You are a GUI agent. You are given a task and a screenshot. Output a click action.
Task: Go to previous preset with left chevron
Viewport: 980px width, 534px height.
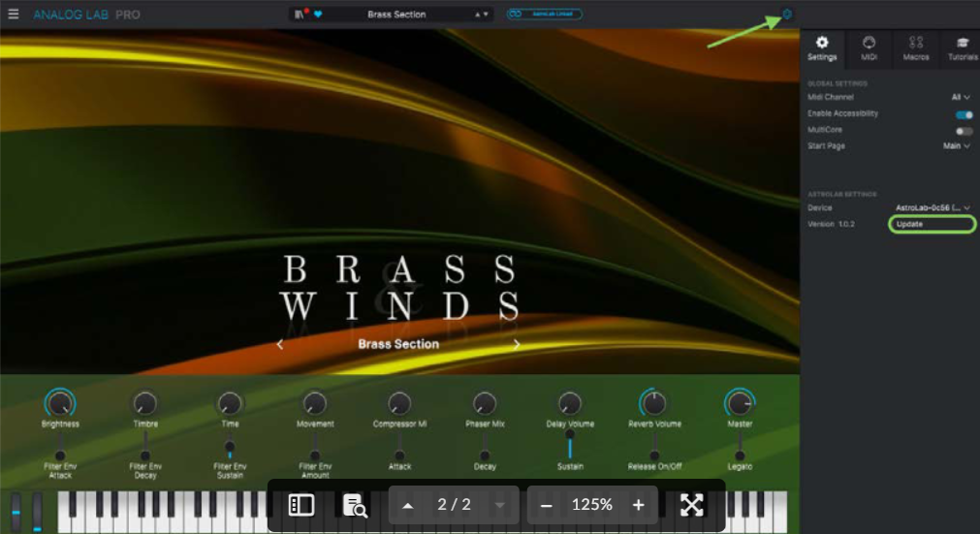click(280, 344)
